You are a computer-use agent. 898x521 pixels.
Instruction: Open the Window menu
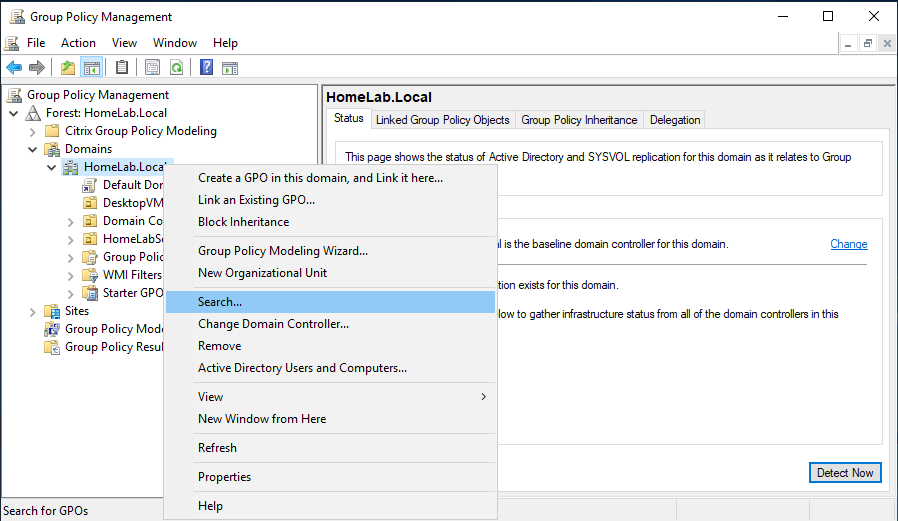coord(175,43)
